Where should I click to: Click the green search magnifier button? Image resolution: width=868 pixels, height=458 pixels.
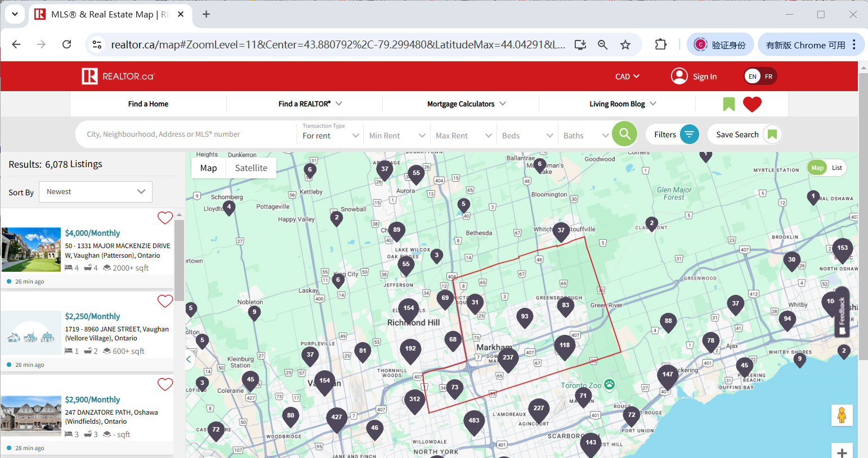(624, 134)
